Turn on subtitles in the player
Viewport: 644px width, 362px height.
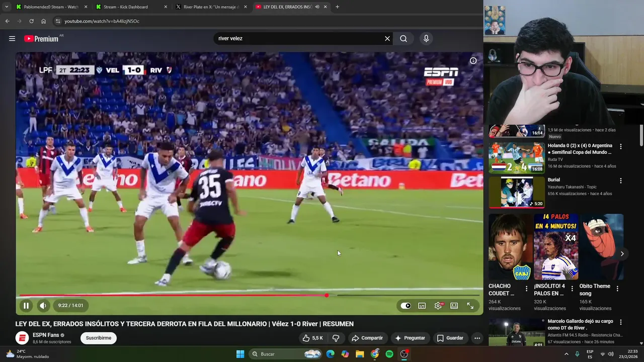pyautogui.click(x=422, y=305)
